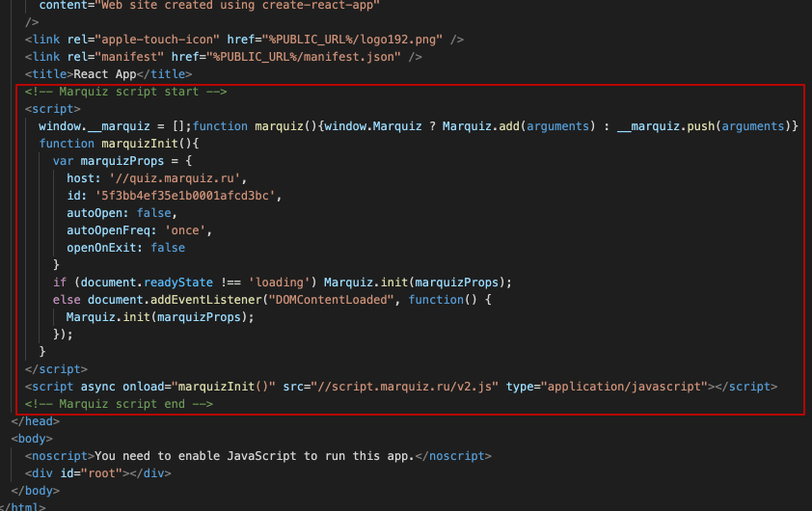Click the src '//script.marquiz.ru/v2.js'
Image resolution: width=812 pixels, height=511 pixels.
point(404,387)
